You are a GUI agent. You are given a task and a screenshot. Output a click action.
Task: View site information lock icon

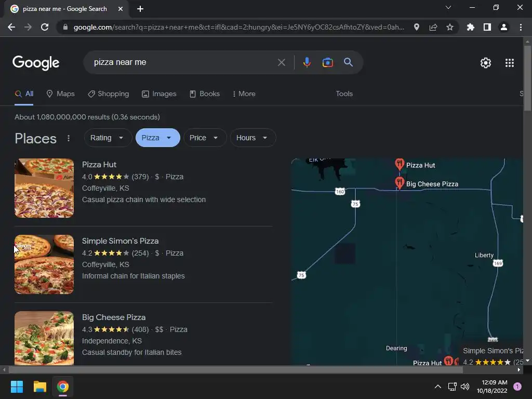(65, 27)
